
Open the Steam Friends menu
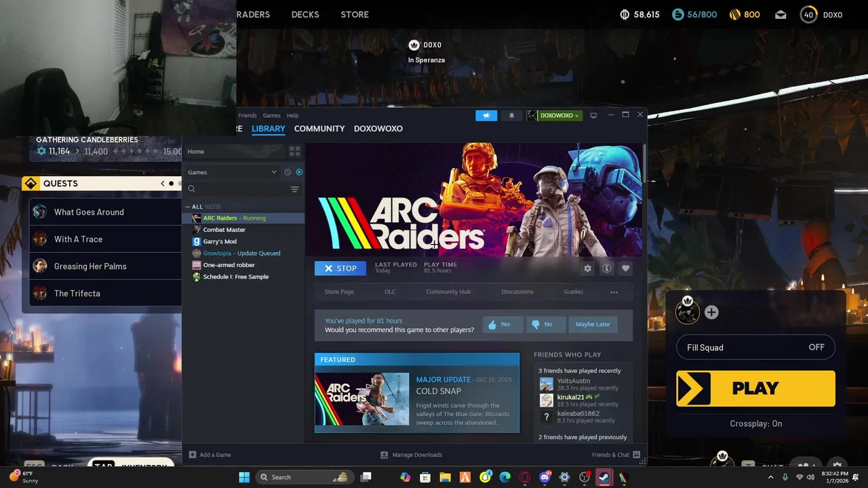[248, 115]
